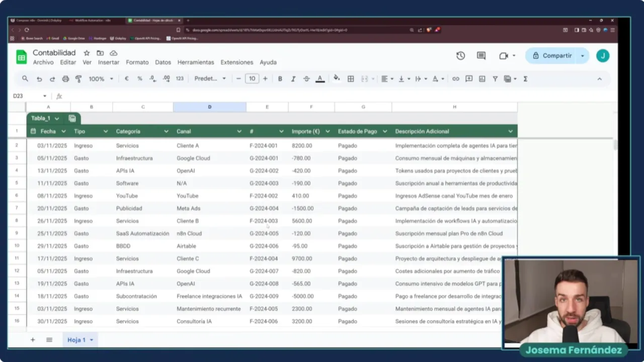View cloud document status icon
Viewport: 644px width, 362px height.
tap(114, 53)
